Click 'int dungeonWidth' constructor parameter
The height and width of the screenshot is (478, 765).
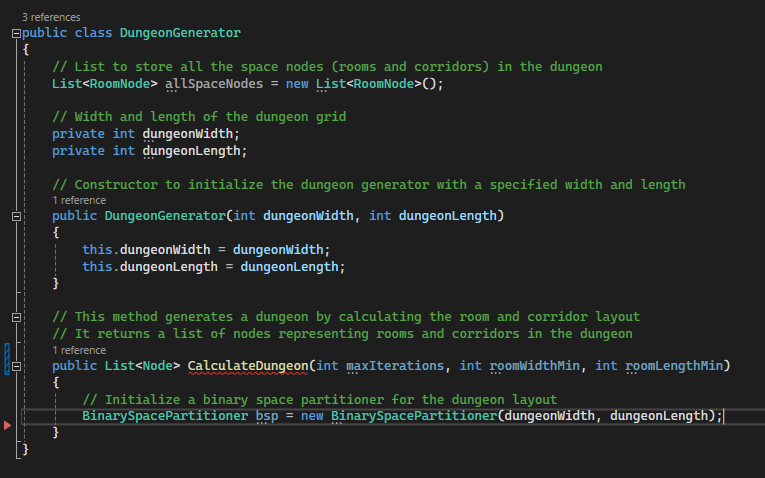pos(293,216)
